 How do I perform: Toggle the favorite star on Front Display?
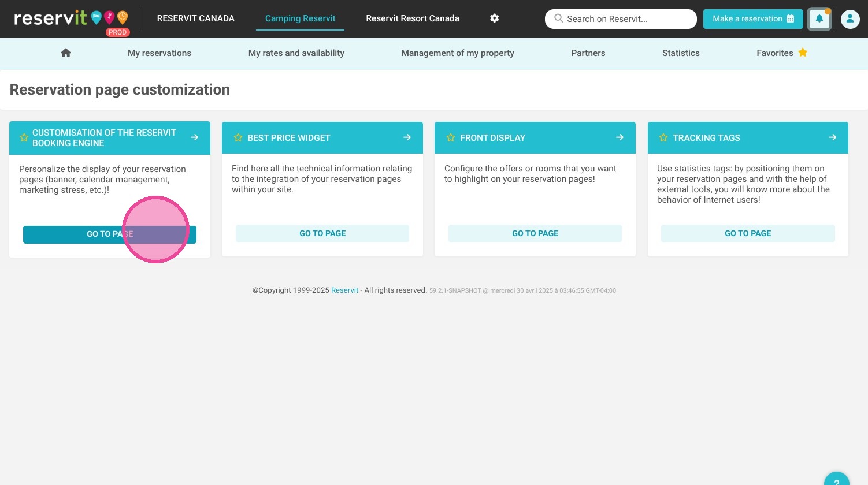point(451,137)
